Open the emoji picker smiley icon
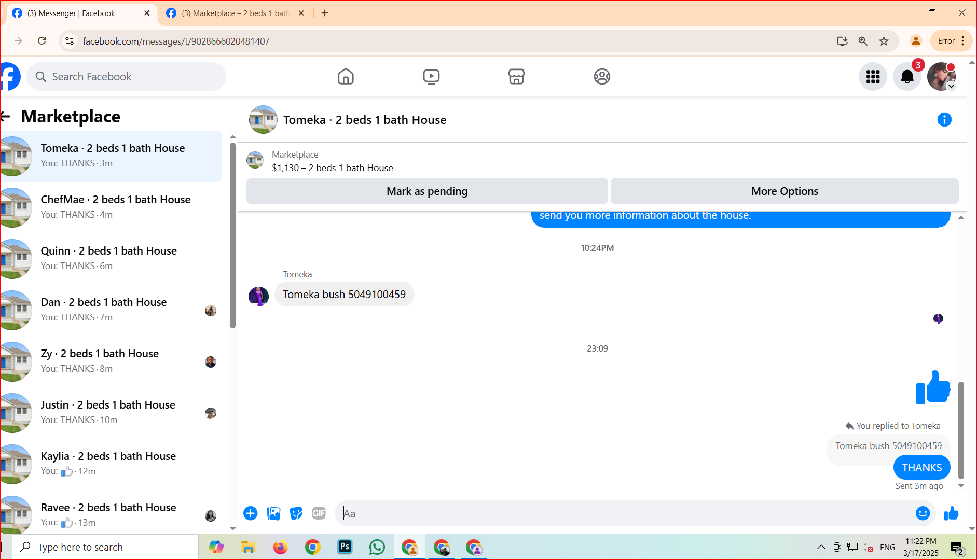The image size is (977, 560). (923, 513)
